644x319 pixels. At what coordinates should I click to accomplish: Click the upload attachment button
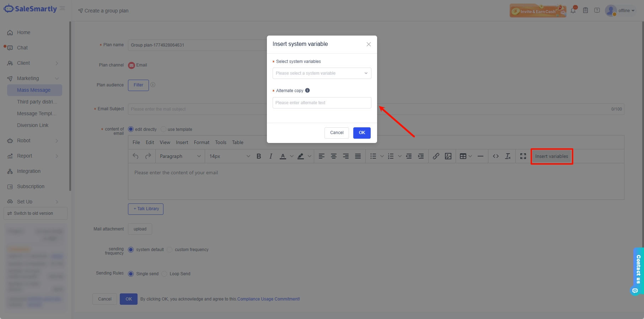click(x=140, y=229)
